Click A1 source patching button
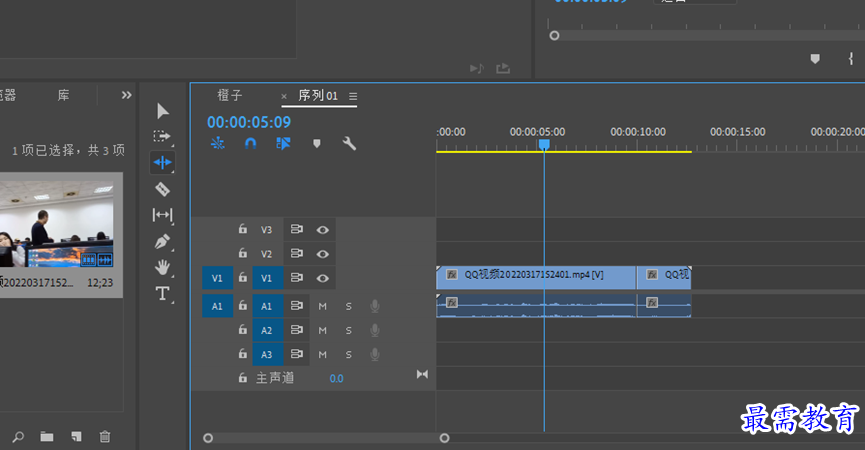Viewport: 865px width, 450px height. tap(217, 306)
